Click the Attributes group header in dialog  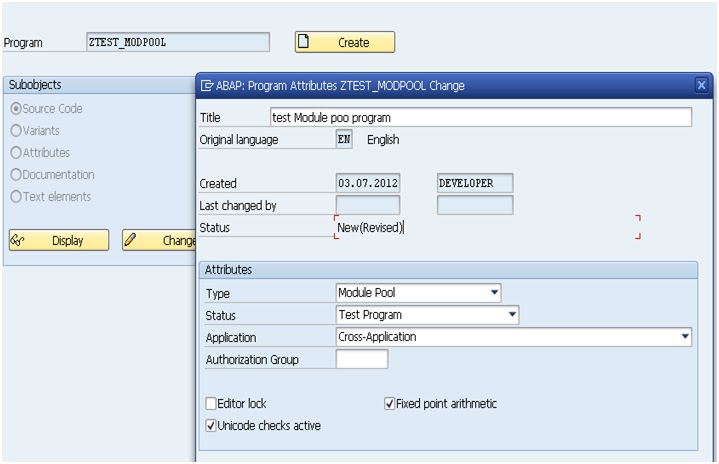[x=448, y=270]
